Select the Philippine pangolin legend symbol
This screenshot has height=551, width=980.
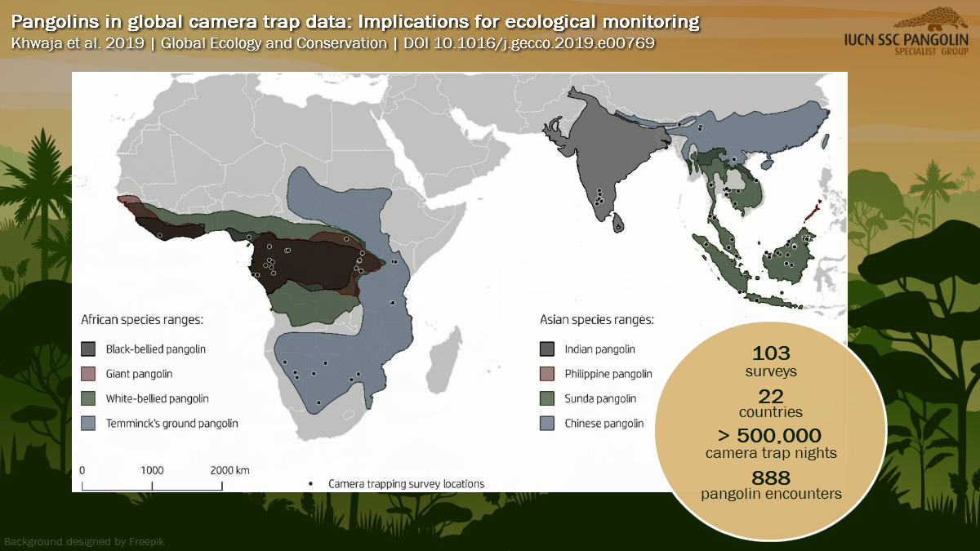pos(549,374)
